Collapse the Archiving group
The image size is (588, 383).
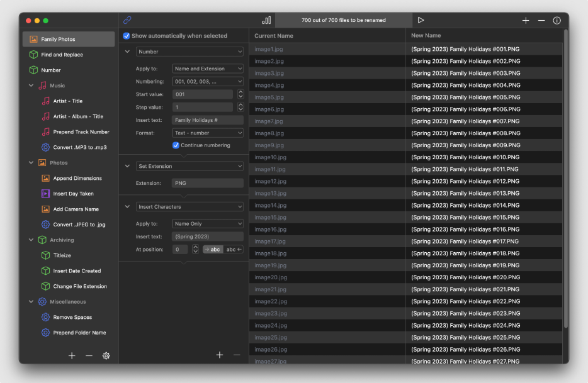pos(31,240)
